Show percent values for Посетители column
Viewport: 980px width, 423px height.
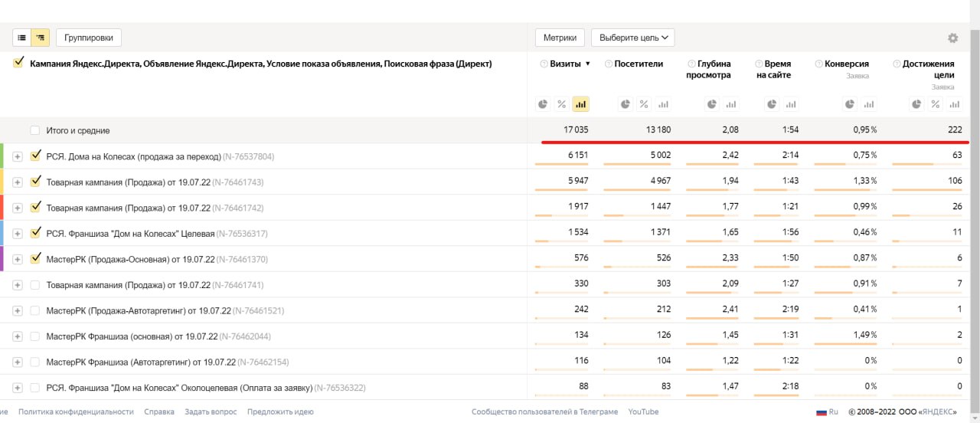(644, 104)
